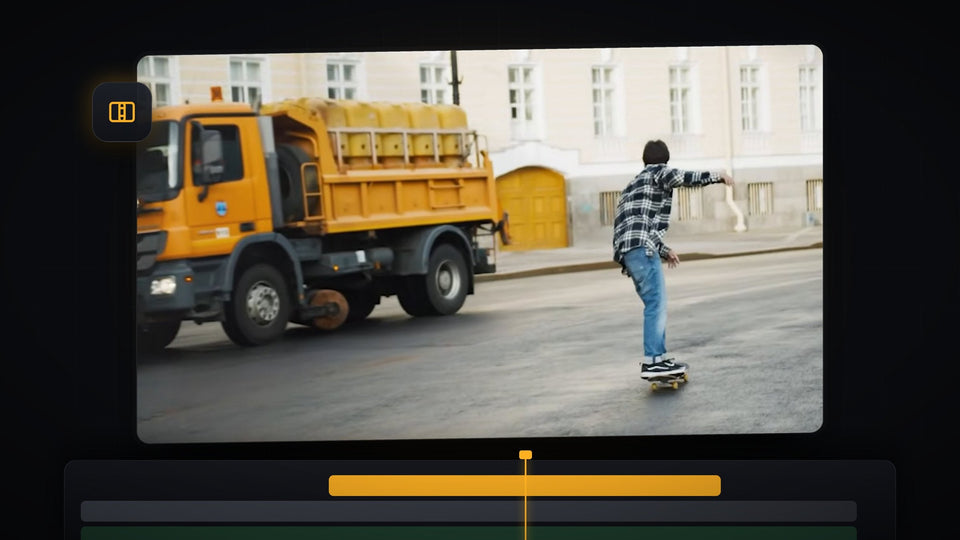Select the gray track bar in timeline
960x540 pixels.
(468, 511)
